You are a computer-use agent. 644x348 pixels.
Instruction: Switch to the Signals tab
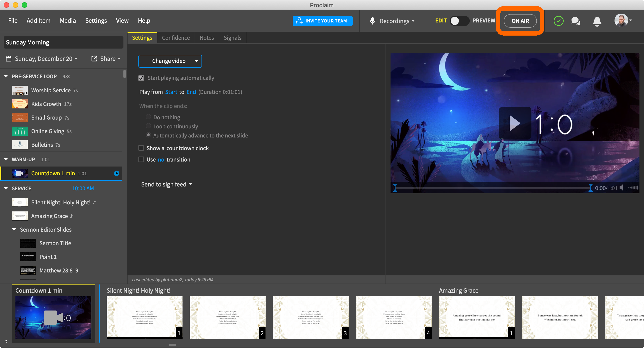pyautogui.click(x=233, y=38)
